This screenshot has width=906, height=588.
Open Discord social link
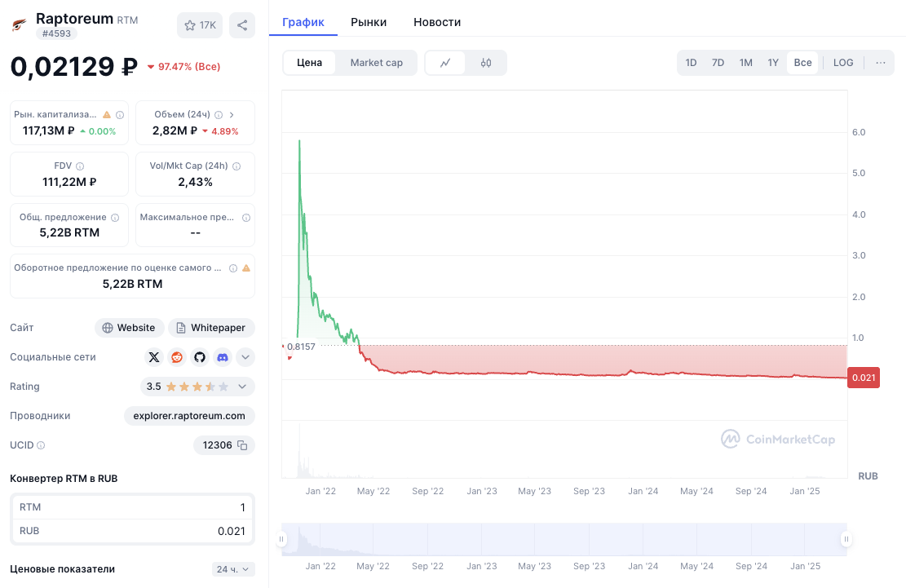(223, 357)
